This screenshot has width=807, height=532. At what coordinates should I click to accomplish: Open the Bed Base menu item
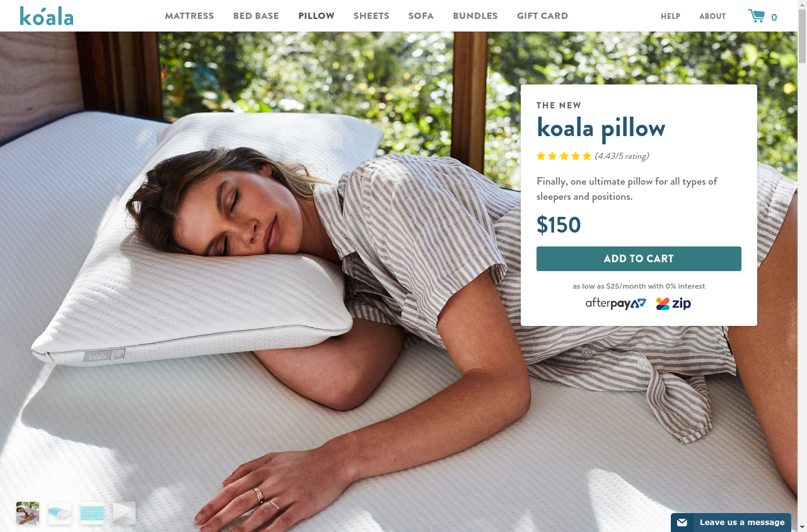tap(256, 16)
